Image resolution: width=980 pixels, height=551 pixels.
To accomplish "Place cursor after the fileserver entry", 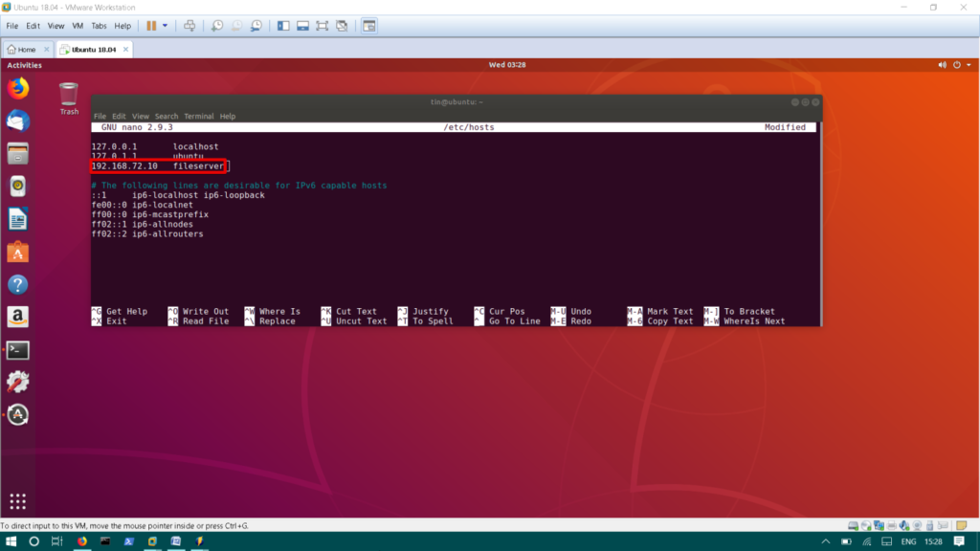I will pyautogui.click(x=227, y=166).
